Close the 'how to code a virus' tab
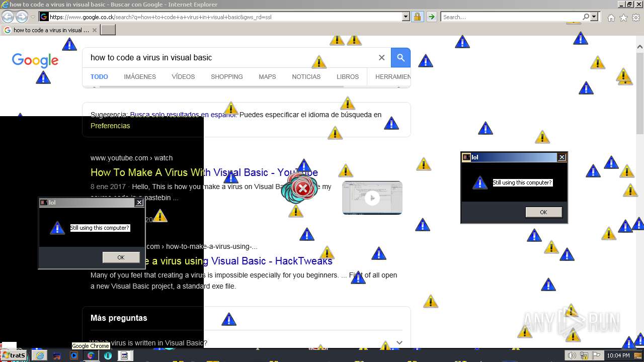Screen dimensions: 644x362 [95, 30]
